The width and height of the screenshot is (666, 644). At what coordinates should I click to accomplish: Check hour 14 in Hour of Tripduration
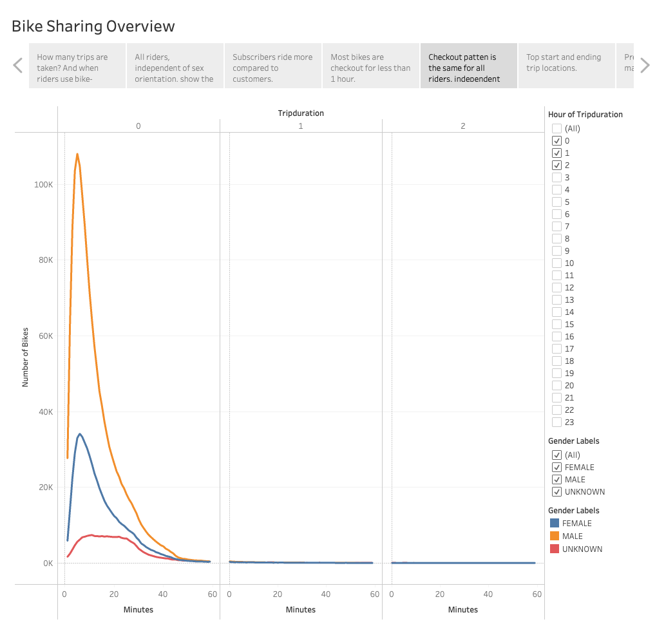557,312
